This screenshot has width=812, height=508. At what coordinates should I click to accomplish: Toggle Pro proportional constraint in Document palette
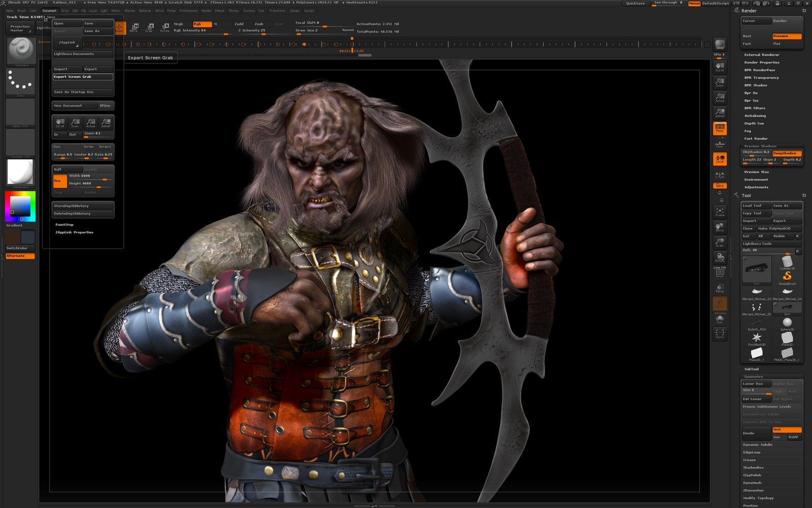click(x=60, y=181)
